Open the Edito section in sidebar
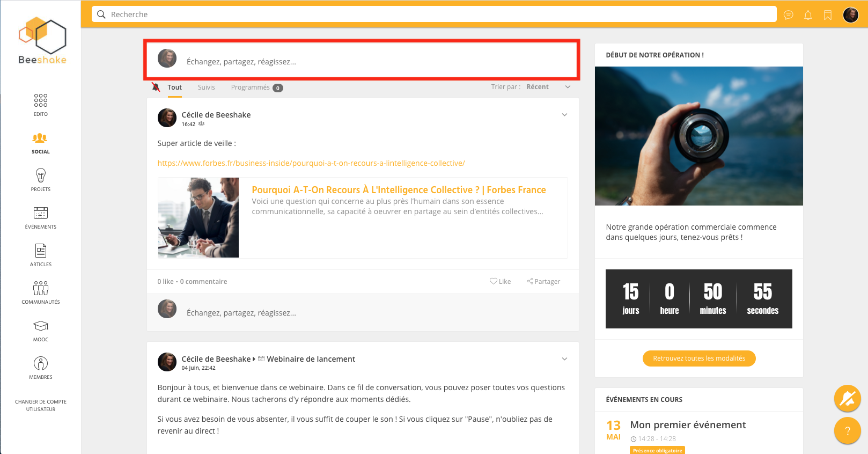Screen dimensions: 868x454 click(x=41, y=105)
